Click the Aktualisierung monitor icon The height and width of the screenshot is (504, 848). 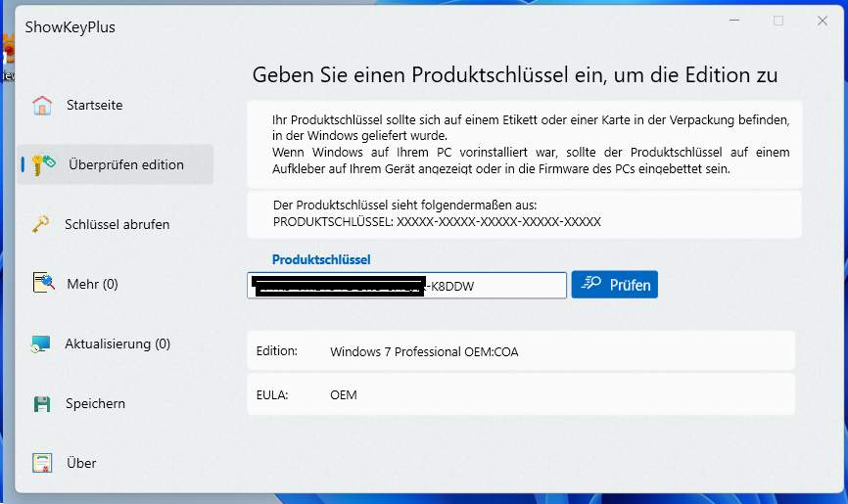click(40, 344)
